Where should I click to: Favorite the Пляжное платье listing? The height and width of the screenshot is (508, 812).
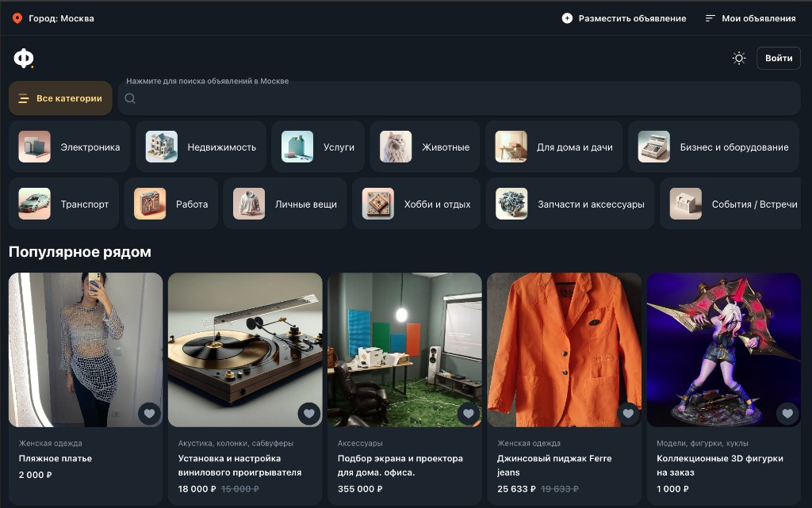pyautogui.click(x=149, y=414)
